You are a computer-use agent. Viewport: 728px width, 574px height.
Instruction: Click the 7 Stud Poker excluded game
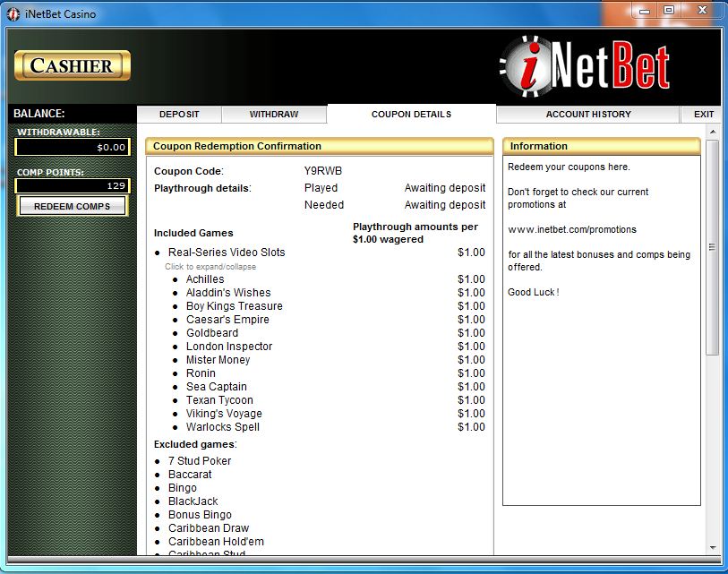(x=200, y=461)
